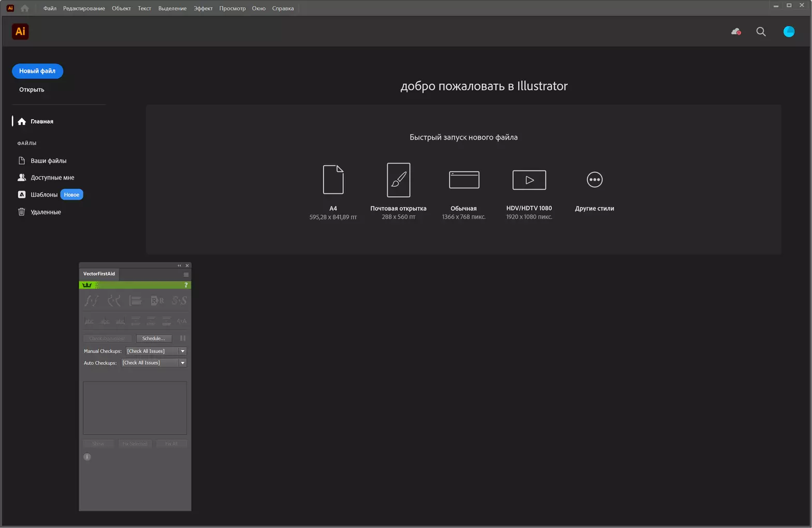Click the Открыть button

coord(32,90)
